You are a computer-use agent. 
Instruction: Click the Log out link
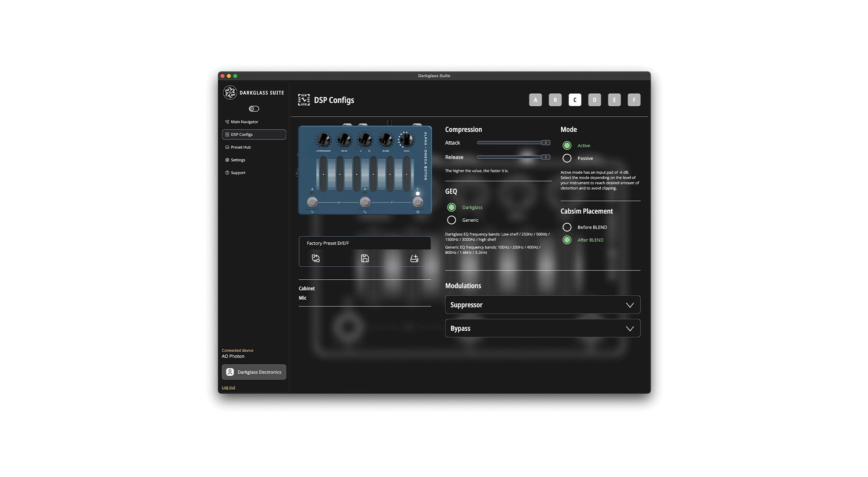[228, 388]
